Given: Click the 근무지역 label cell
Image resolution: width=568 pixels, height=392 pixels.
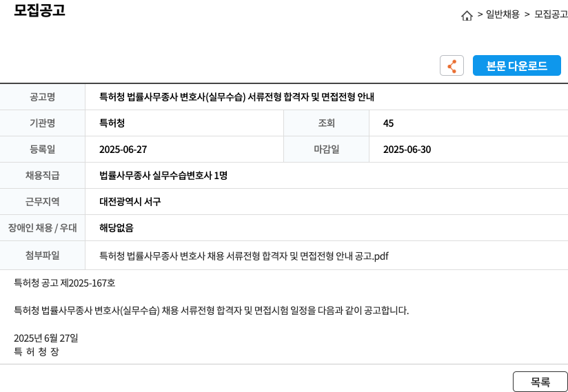Looking at the screenshot, I should (x=42, y=202).
